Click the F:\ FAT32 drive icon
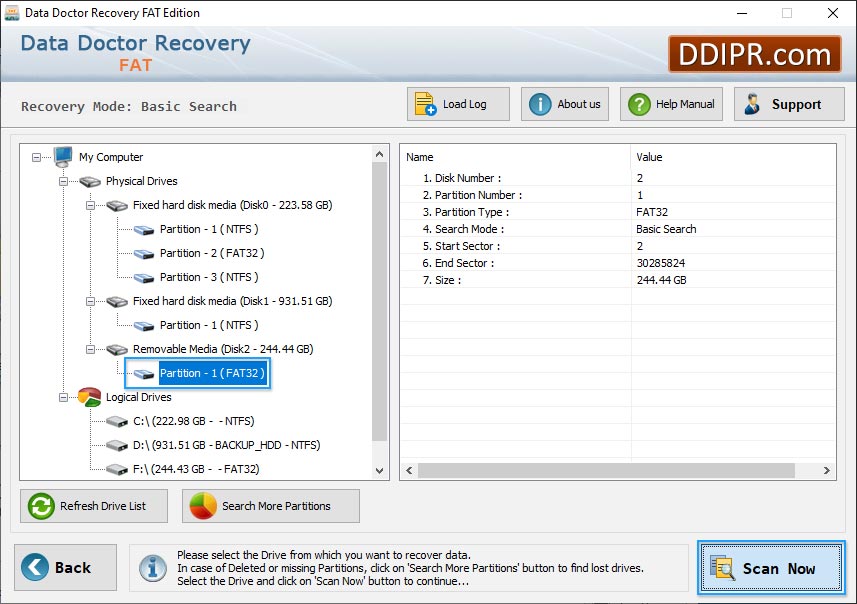 pyautogui.click(x=117, y=470)
